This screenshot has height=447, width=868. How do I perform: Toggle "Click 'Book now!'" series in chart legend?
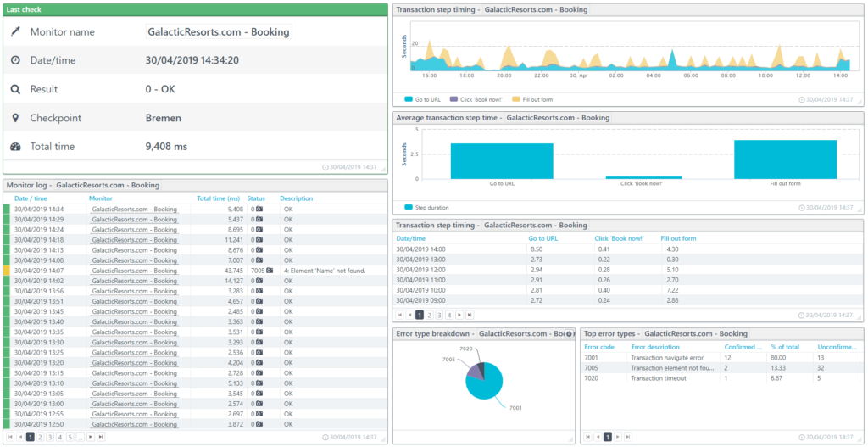pos(476,100)
